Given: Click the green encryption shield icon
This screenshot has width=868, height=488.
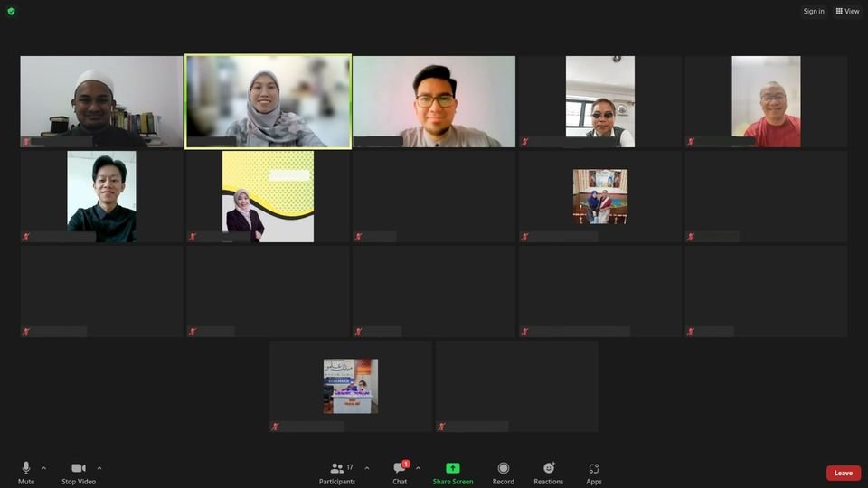Looking at the screenshot, I should coord(11,11).
